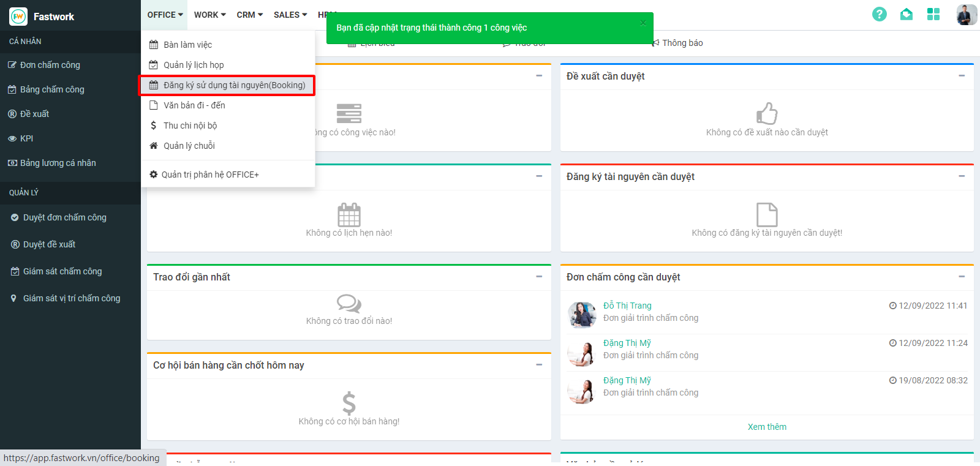Open Giám sát vị trí chấm công
The height and width of the screenshot is (466, 980).
click(71, 298)
